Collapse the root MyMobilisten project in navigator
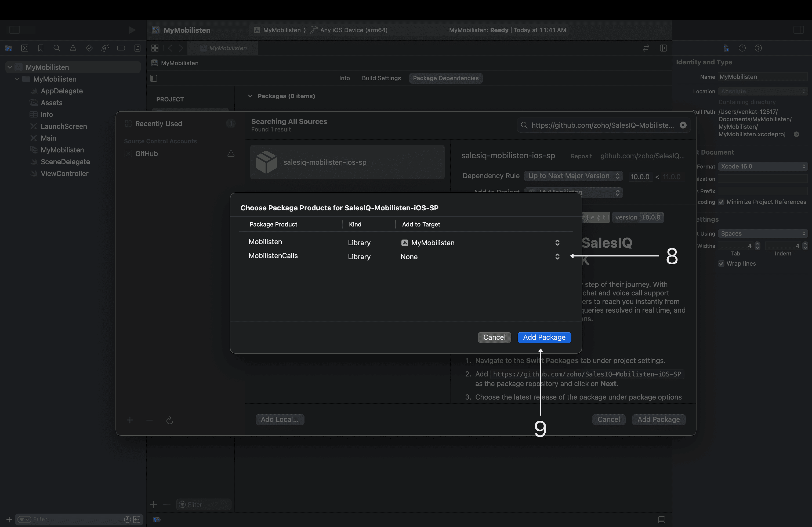Screen dimensions: 812x527 click(10, 67)
